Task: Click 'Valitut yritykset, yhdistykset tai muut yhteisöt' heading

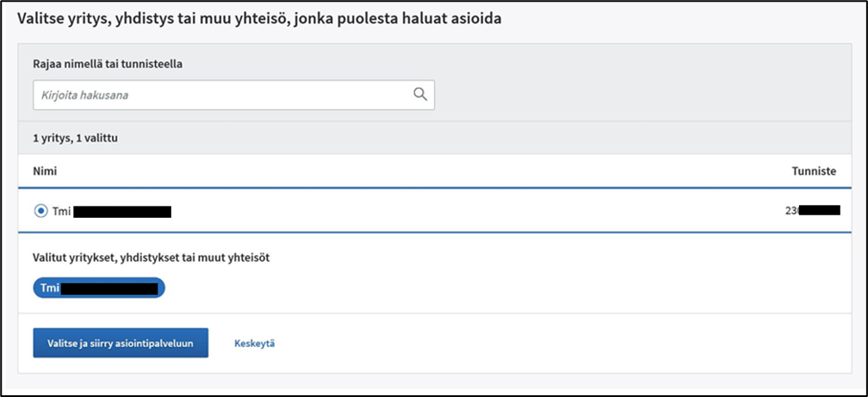Action: pos(152,257)
